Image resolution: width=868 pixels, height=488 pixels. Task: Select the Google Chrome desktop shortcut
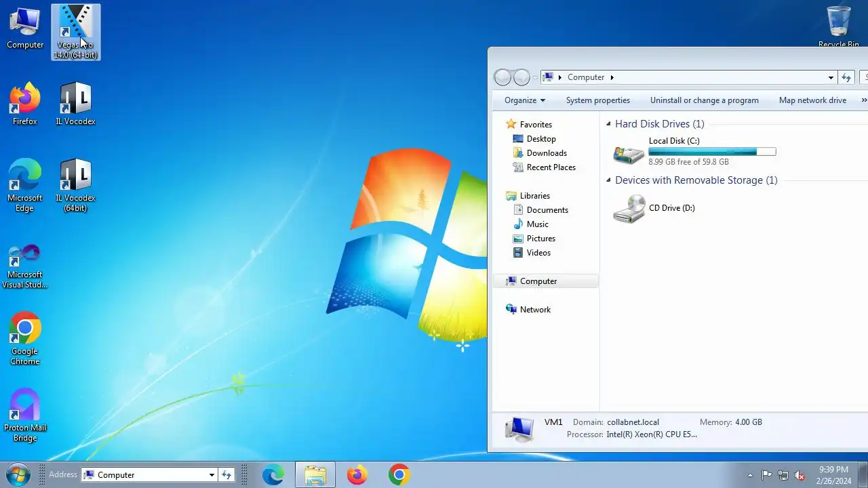[25, 339]
